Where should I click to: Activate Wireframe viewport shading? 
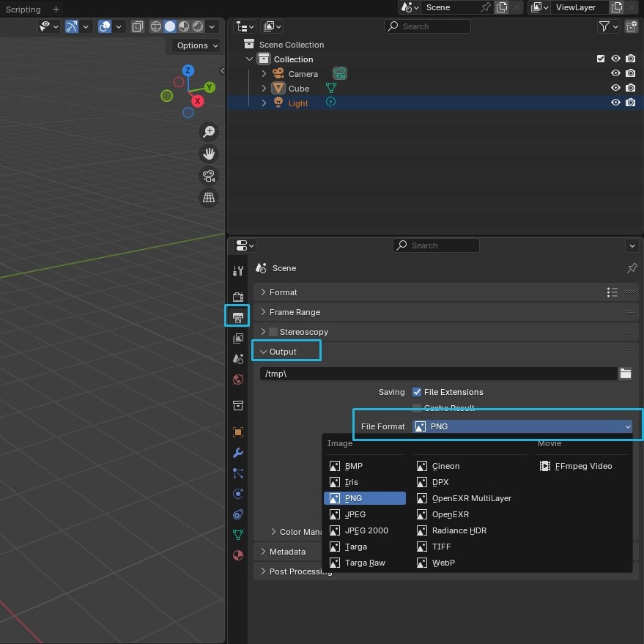[x=155, y=26]
